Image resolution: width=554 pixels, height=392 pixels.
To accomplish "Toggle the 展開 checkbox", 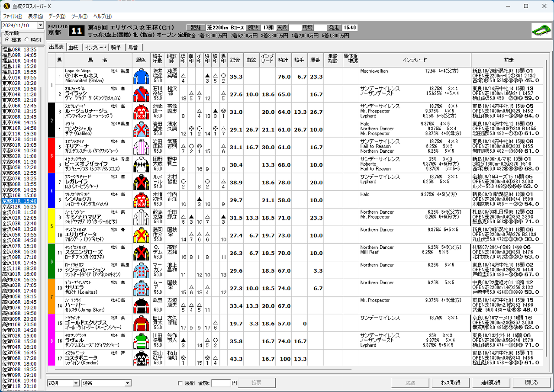I will coord(180,383).
